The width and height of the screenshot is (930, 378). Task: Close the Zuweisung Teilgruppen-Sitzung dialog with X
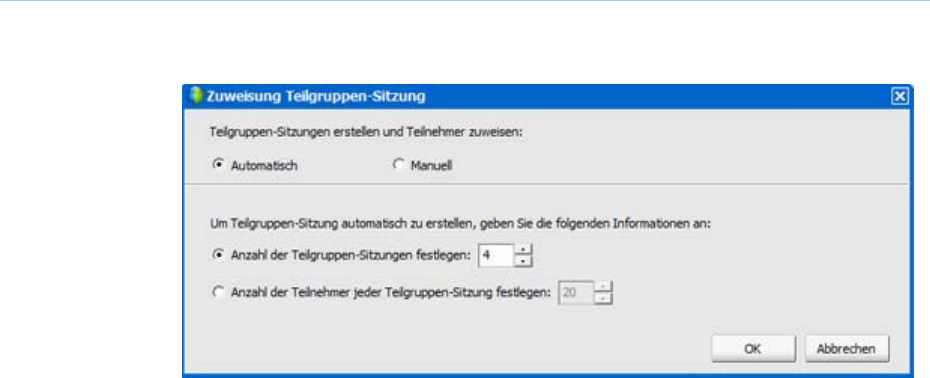point(900,97)
